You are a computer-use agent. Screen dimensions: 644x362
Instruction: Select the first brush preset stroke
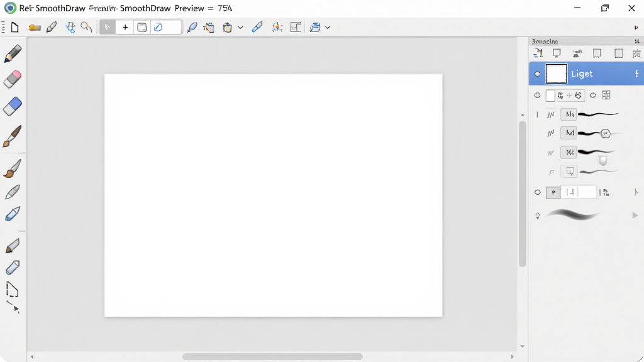pos(597,114)
